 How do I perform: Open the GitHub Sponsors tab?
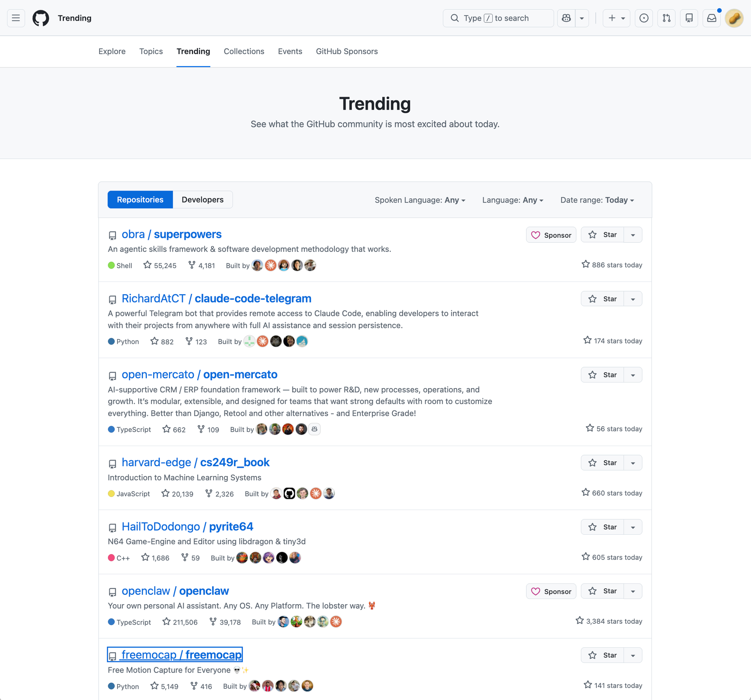point(347,51)
